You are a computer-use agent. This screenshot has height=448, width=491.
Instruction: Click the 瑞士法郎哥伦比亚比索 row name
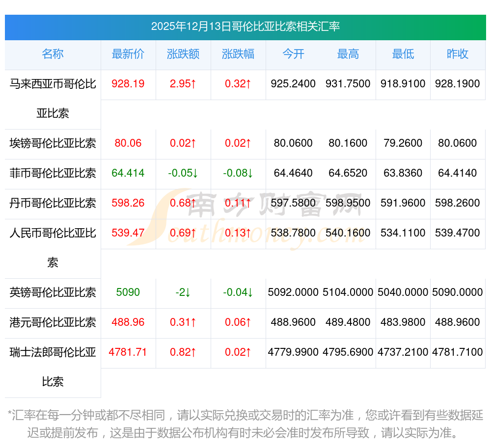click(53, 367)
